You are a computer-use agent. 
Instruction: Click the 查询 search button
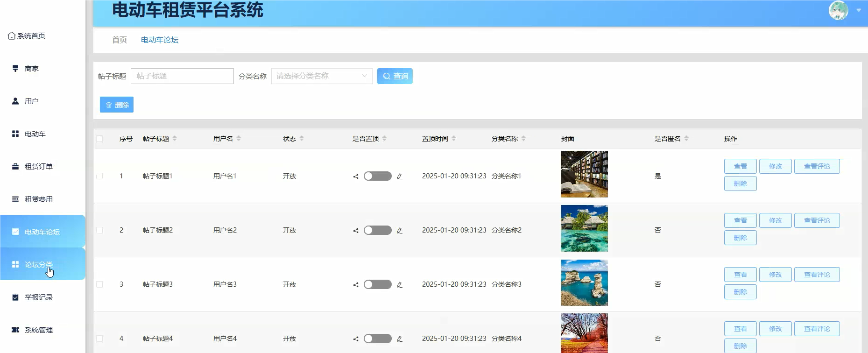point(395,76)
